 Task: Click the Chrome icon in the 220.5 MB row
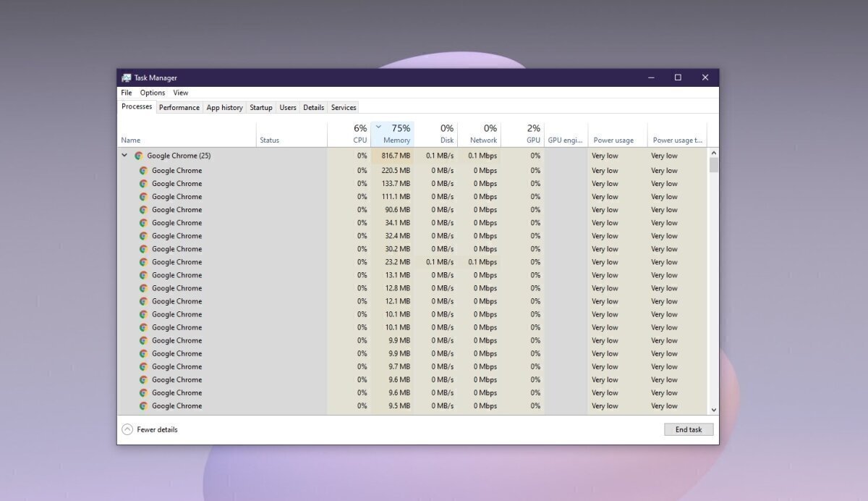pos(144,171)
